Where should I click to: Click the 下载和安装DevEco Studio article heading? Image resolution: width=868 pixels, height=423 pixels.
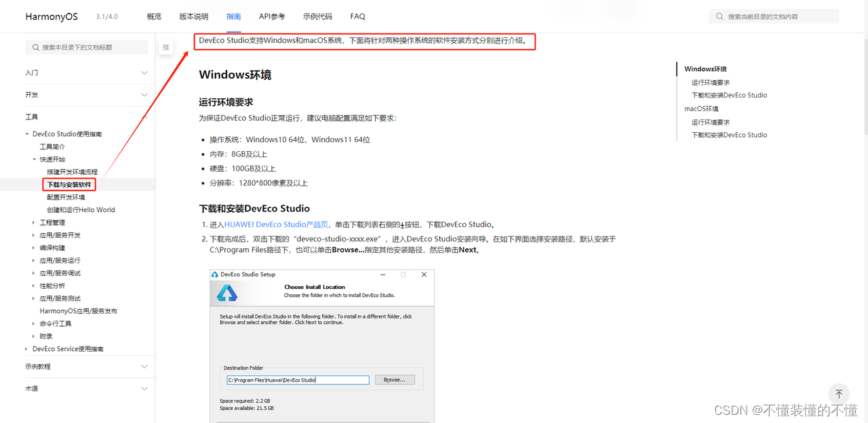[x=254, y=208]
